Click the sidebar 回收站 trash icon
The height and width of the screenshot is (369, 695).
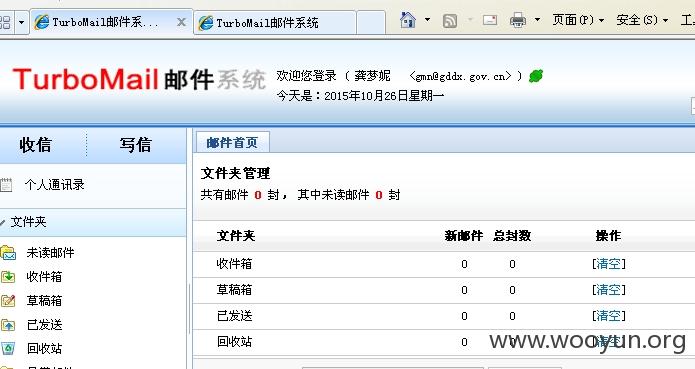(8, 349)
